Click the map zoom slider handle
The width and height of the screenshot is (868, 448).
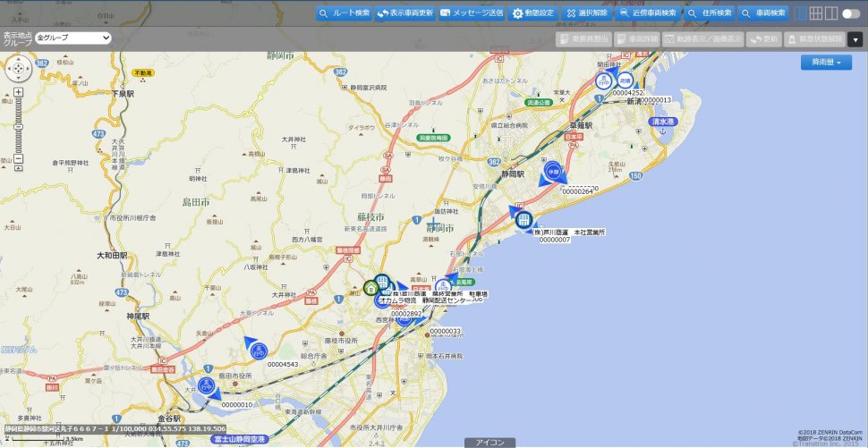pyautogui.click(x=18, y=128)
